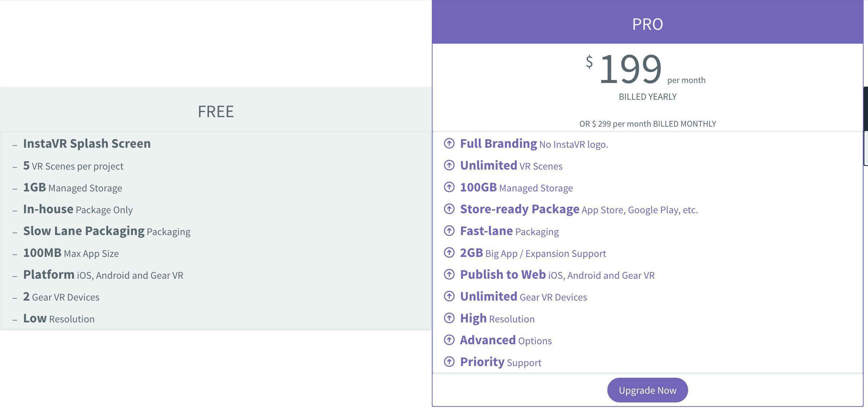The height and width of the screenshot is (409, 868).
Task: Click the up-arrow icon beside Unlimited VR Scenes
Action: tap(449, 165)
